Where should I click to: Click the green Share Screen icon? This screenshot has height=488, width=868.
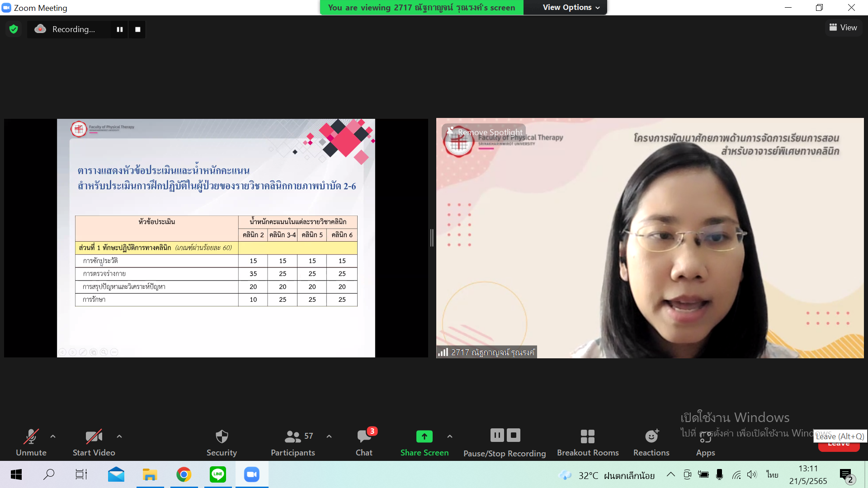[424, 436]
